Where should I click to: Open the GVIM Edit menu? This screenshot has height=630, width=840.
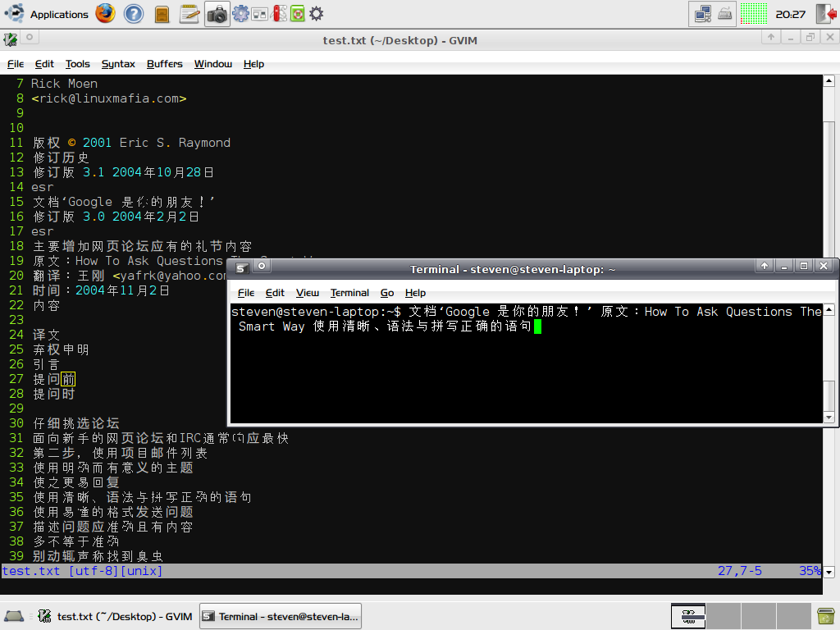[x=44, y=64]
